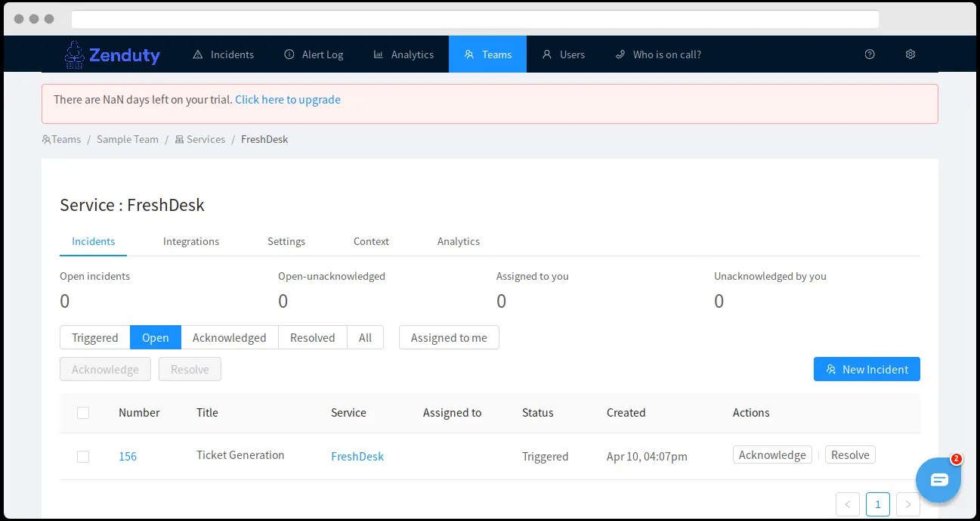Switch to the Integrations tab
This screenshot has height=521, width=980.
pos(191,241)
